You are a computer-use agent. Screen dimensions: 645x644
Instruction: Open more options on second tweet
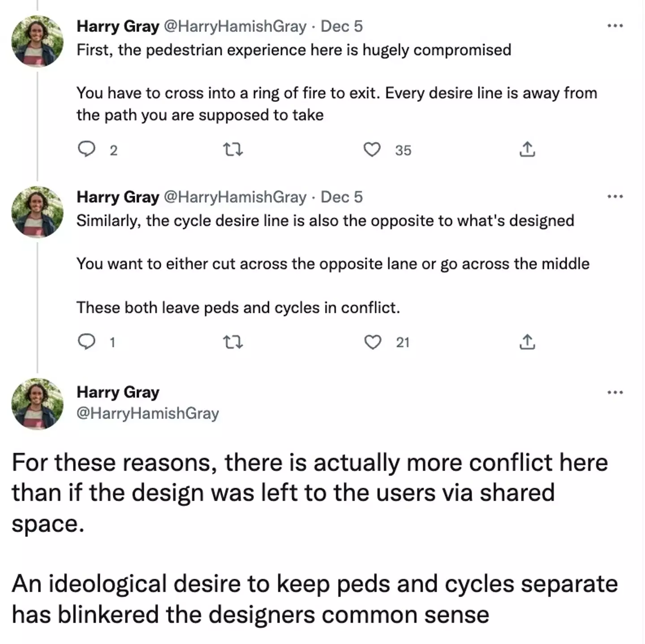tap(615, 197)
